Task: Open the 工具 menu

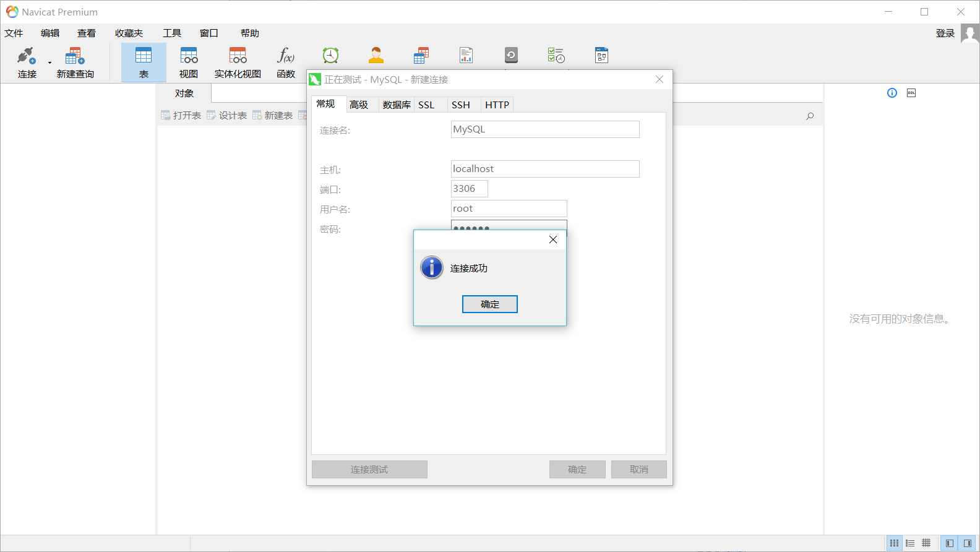Action: [172, 33]
